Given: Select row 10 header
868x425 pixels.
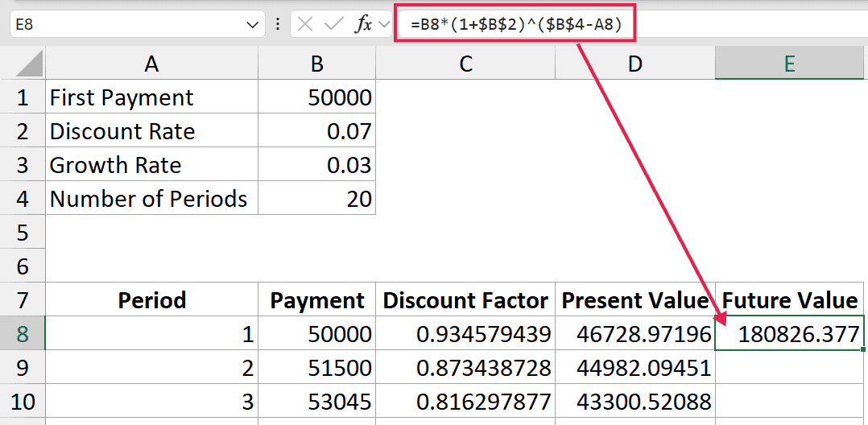Looking at the screenshot, I should pyautogui.click(x=23, y=402).
